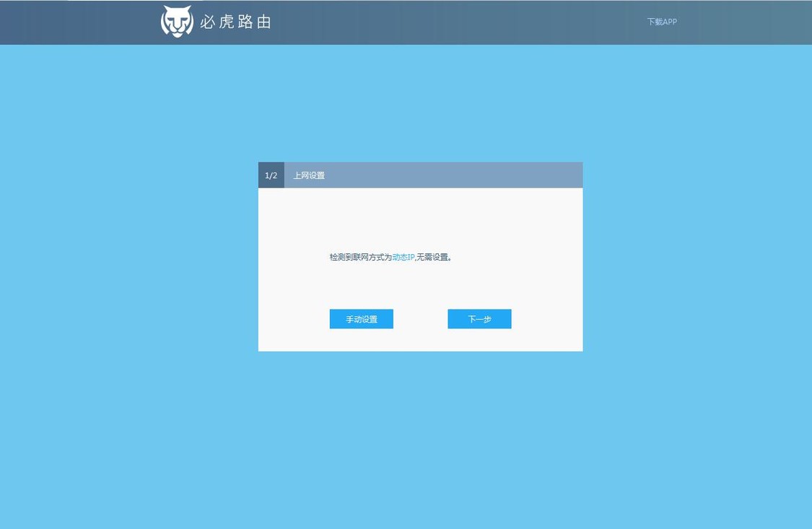Select the 1/2 step indicator tab
Viewport: 812px width, 529px height.
271,175
